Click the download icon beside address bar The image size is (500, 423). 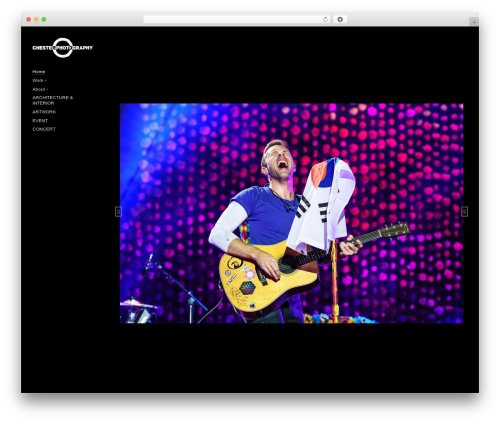coord(340,19)
